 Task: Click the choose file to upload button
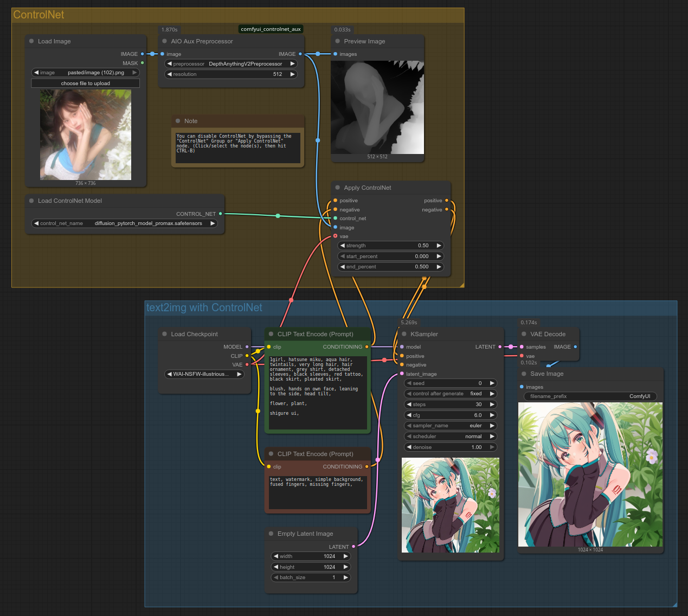point(85,84)
